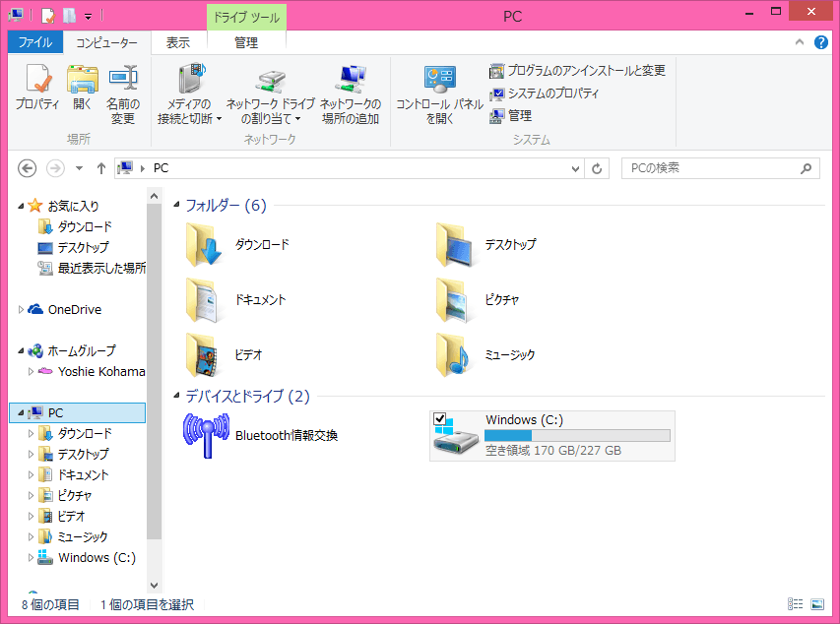
Task: Select the Bluetooth情報交換 device icon
Action: (206, 435)
